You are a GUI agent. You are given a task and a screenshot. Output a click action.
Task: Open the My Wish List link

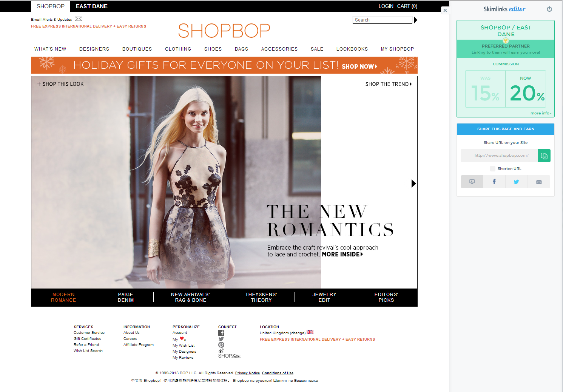pyautogui.click(x=184, y=346)
